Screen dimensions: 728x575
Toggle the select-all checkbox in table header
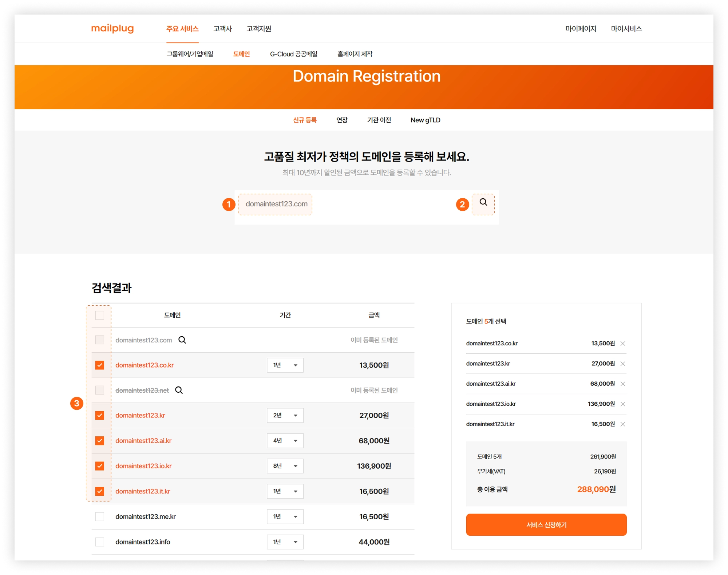pos(99,315)
